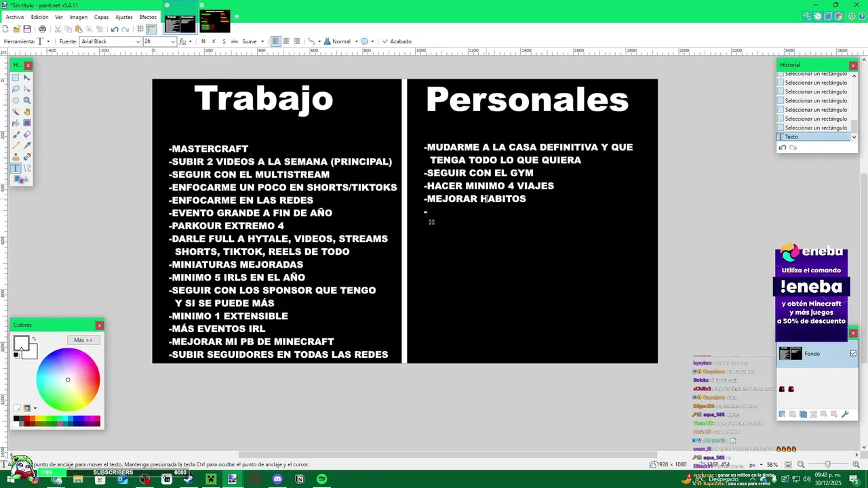Open selection clipping mode dropdown
This screenshot has height=488, width=868.
[367, 41]
